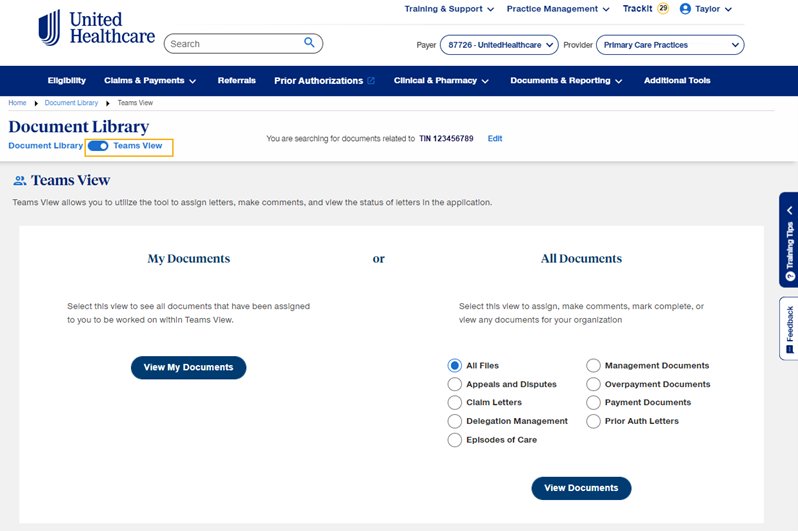This screenshot has height=531, width=798.
Task: Expand the Documents & Reporting menu
Action: pyautogui.click(x=566, y=80)
